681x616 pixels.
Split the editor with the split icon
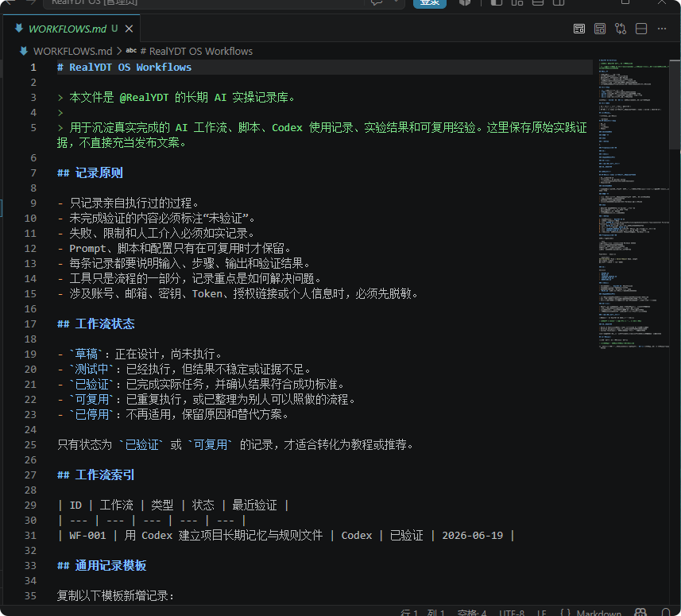641,29
